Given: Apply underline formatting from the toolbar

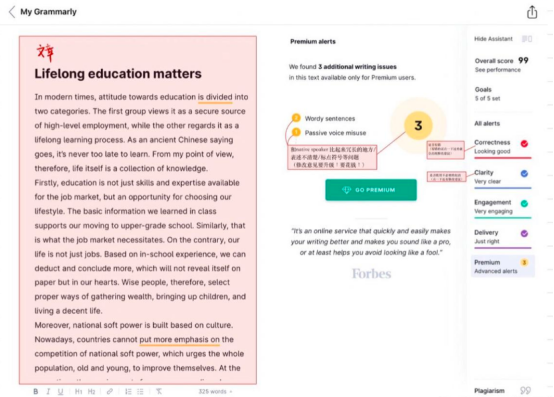Looking at the screenshot, I should coord(60,391).
